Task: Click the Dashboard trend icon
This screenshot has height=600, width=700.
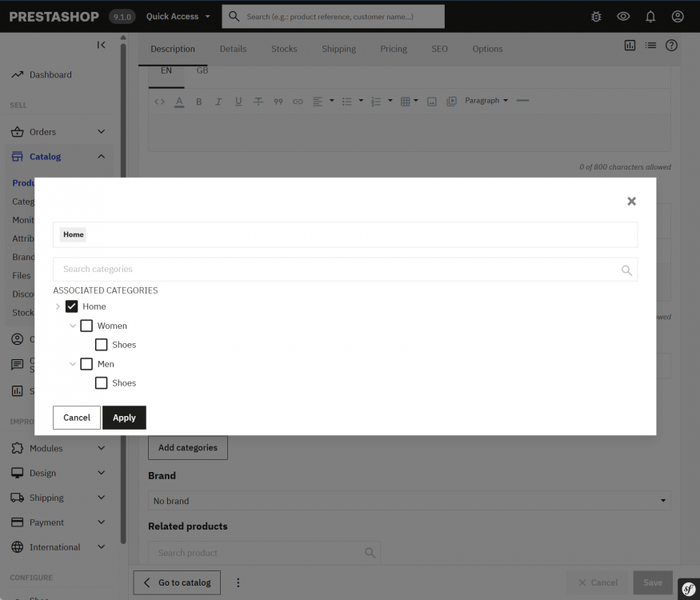Action: coord(17,74)
